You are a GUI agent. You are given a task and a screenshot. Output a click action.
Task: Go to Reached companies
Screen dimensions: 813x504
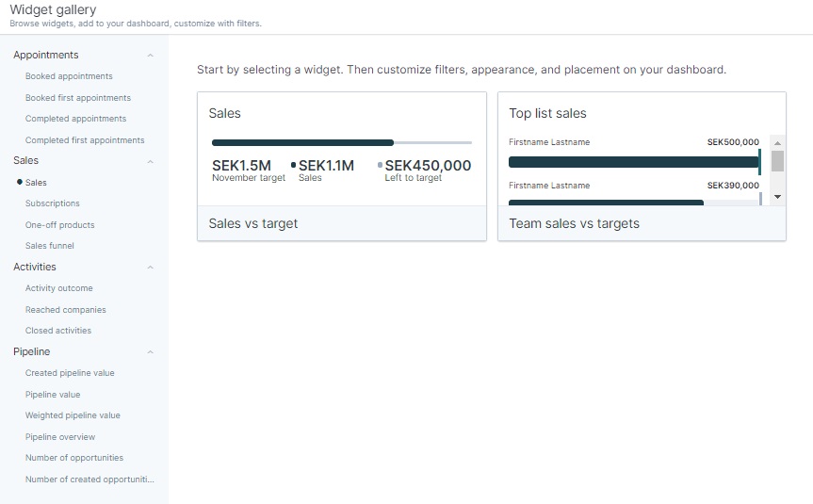click(x=65, y=310)
